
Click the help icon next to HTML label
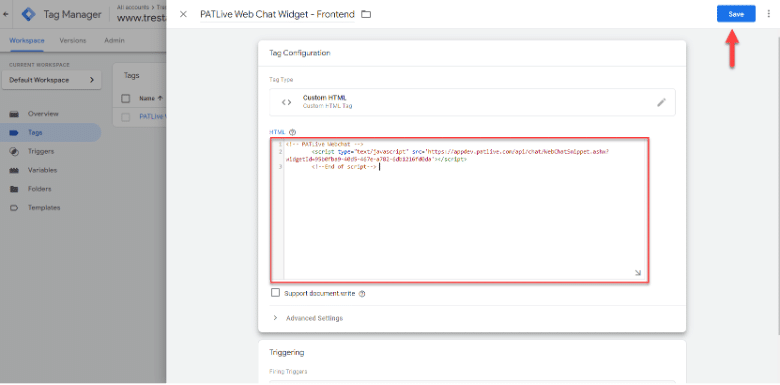click(x=292, y=132)
